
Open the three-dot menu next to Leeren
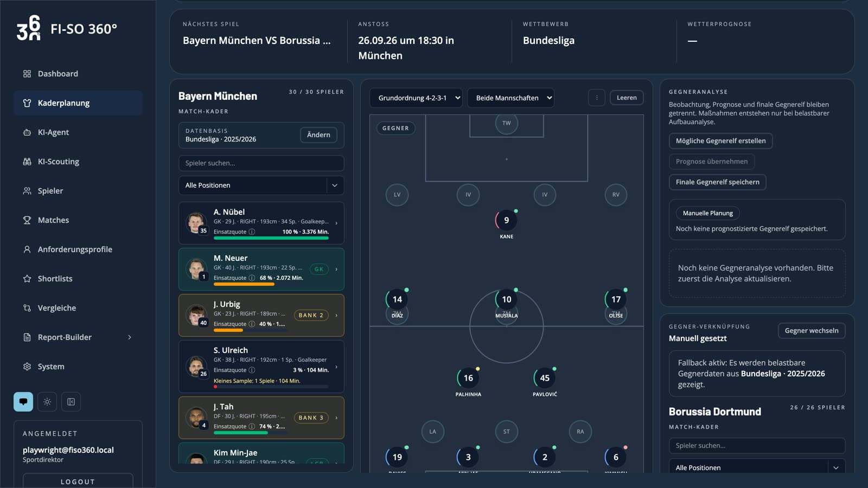[x=597, y=98]
